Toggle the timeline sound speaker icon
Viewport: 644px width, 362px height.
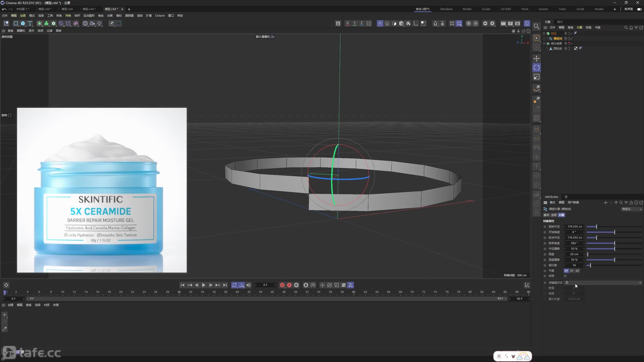(x=249, y=285)
